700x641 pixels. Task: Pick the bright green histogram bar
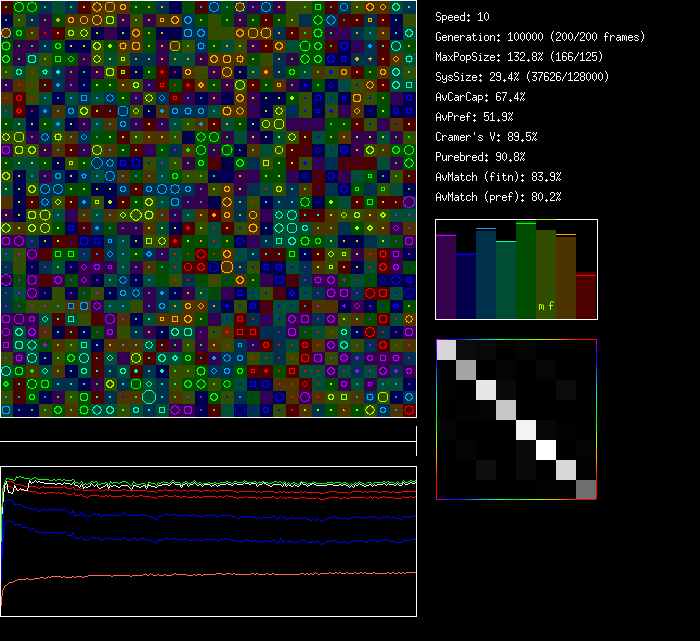point(526,270)
